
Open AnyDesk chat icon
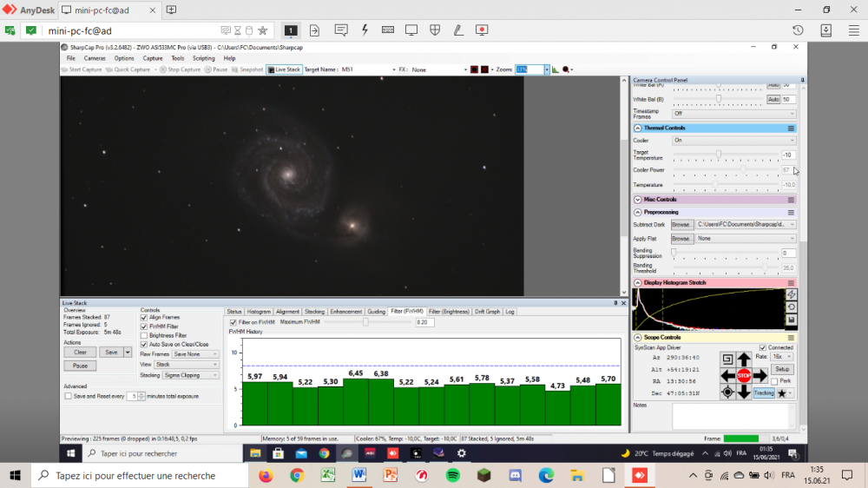click(341, 30)
